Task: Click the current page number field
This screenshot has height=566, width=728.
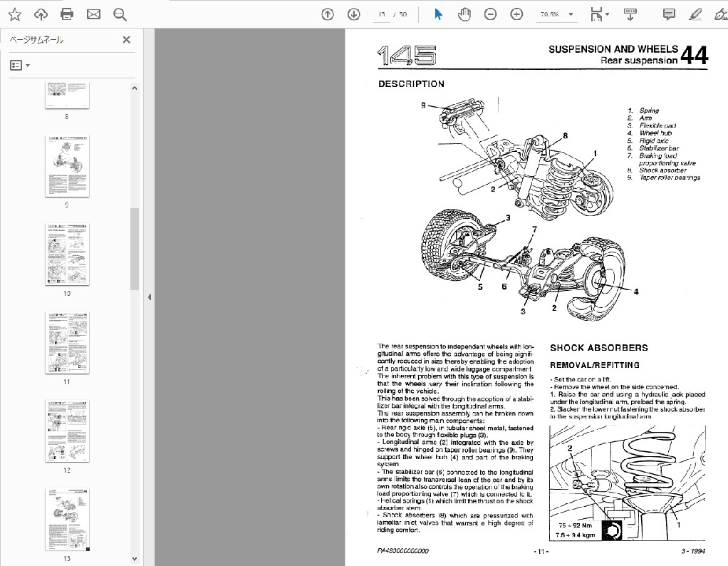Action: (x=382, y=14)
